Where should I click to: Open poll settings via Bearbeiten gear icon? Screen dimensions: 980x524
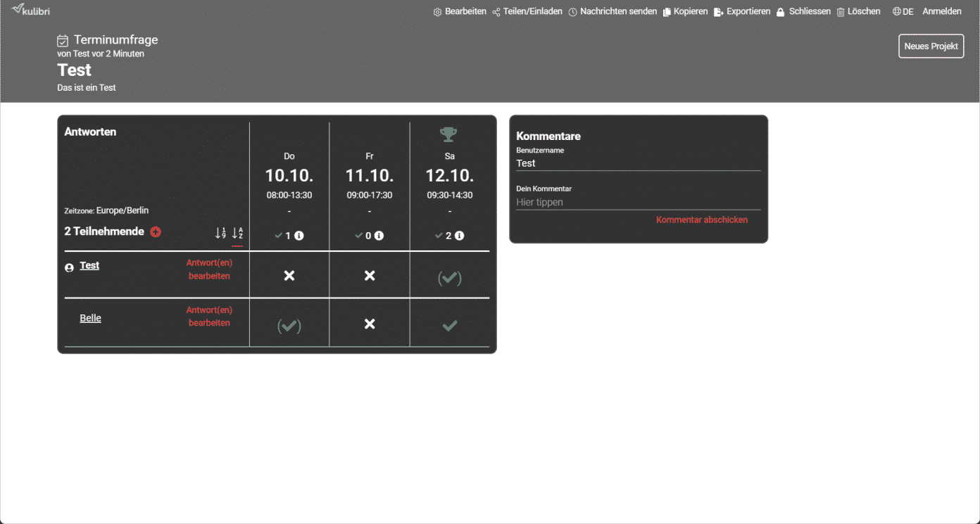438,11
